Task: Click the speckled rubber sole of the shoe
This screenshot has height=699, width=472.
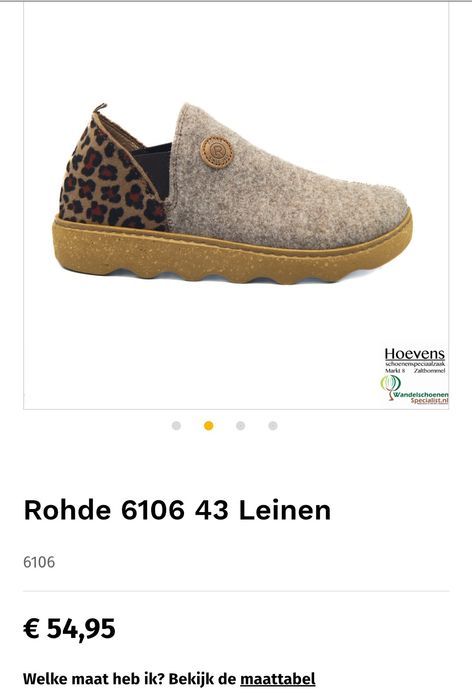Action: 232,256
